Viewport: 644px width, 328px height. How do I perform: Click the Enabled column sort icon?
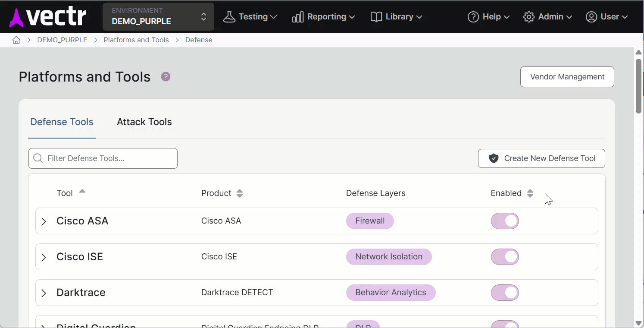[x=530, y=193]
